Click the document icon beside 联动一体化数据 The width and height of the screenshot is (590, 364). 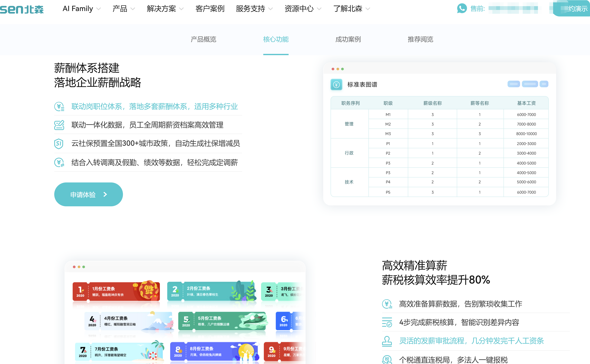pyautogui.click(x=59, y=125)
